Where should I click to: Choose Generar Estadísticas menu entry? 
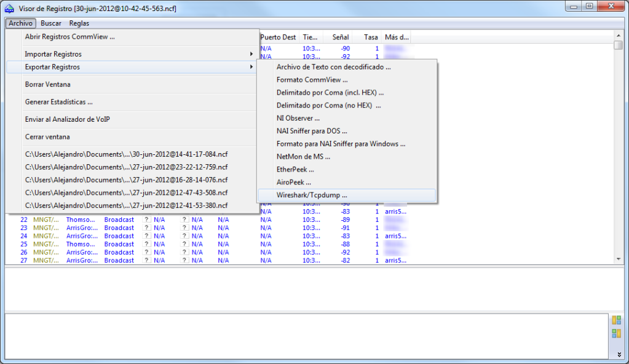click(x=132, y=102)
